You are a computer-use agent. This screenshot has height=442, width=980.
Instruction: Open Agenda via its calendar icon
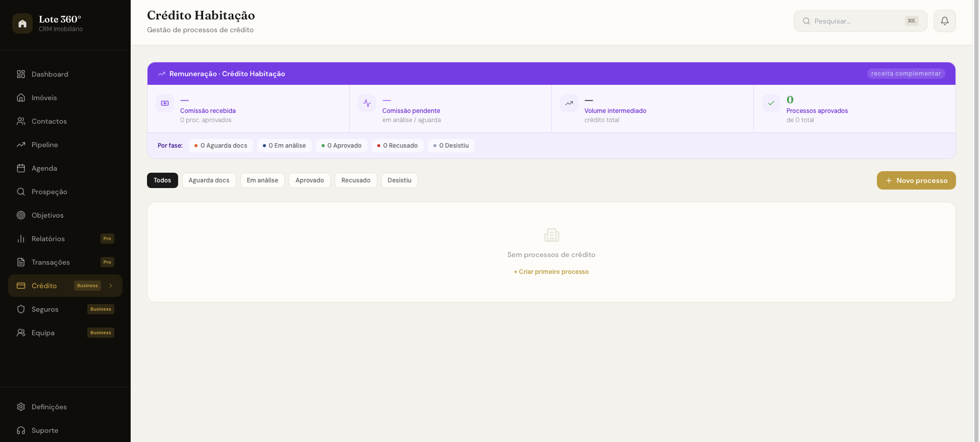point(21,168)
